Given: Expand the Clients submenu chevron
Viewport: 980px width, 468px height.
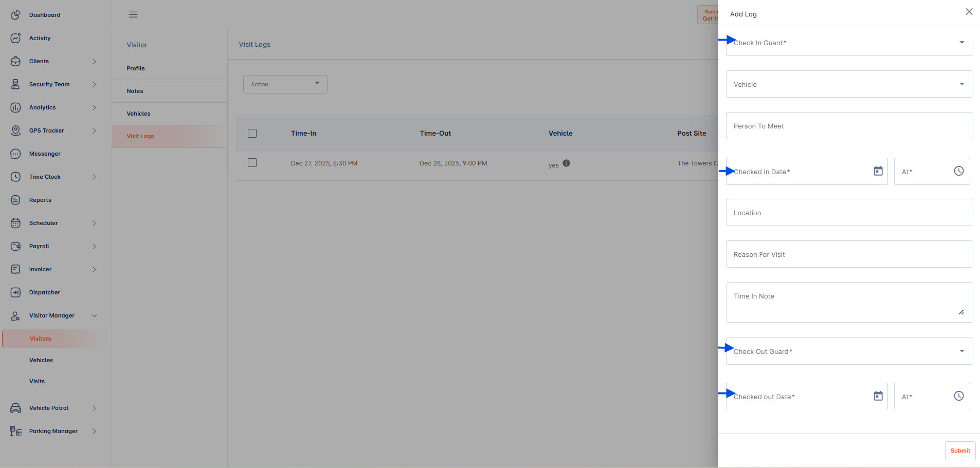Looking at the screenshot, I should tap(94, 61).
